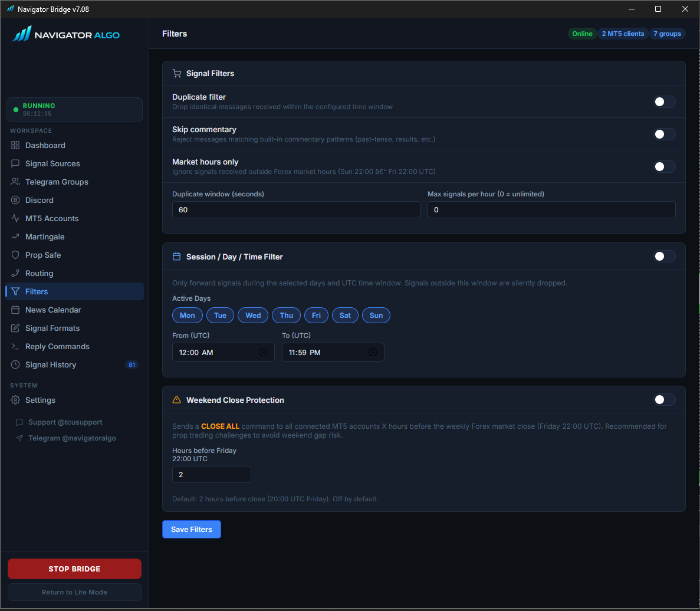Click the 2 MT5 clients badge
Viewport: 700px width, 611px height.
click(623, 34)
